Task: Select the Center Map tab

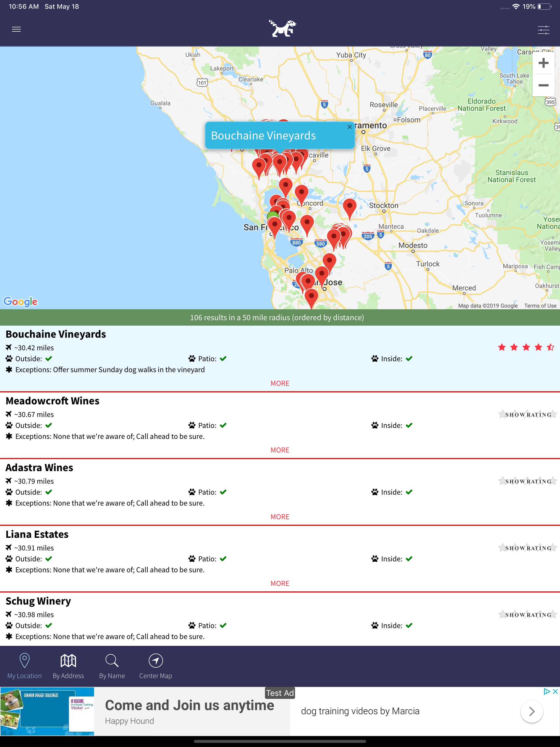Action: point(156,666)
